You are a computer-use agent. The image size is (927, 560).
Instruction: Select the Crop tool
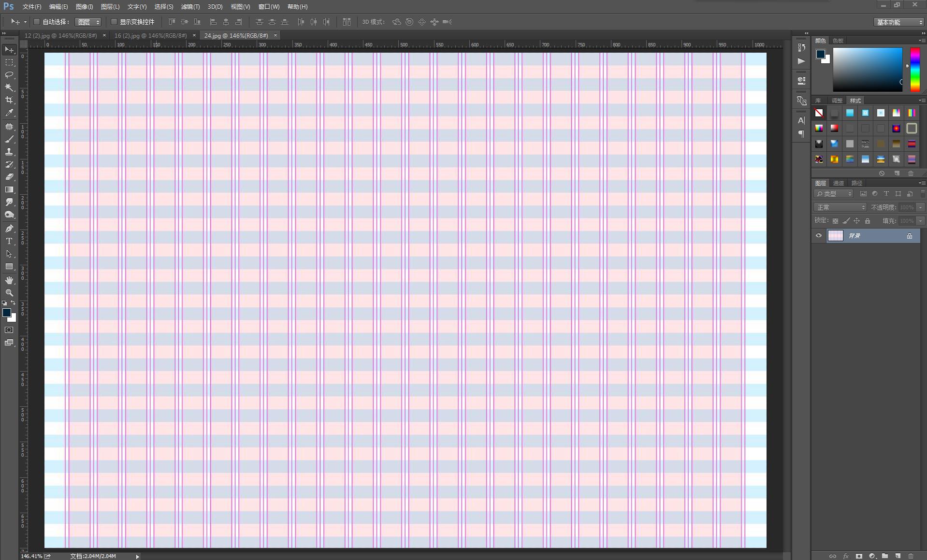(9, 100)
